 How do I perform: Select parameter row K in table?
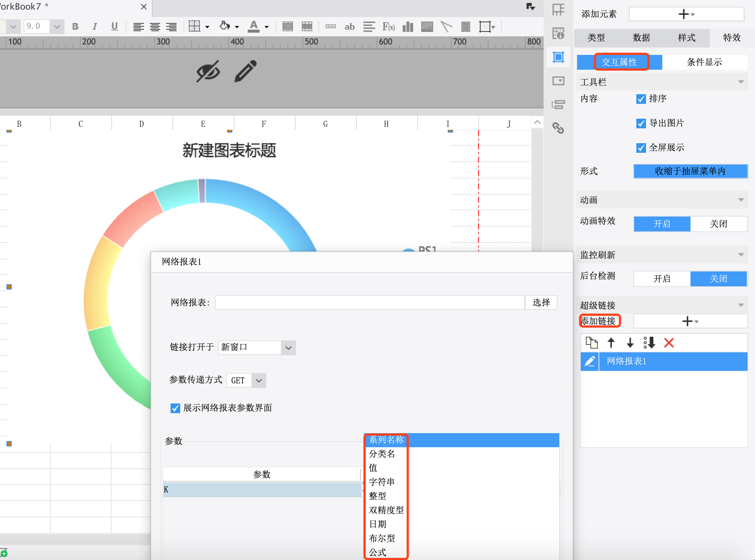pyautogui.click(x=262, y=490)
